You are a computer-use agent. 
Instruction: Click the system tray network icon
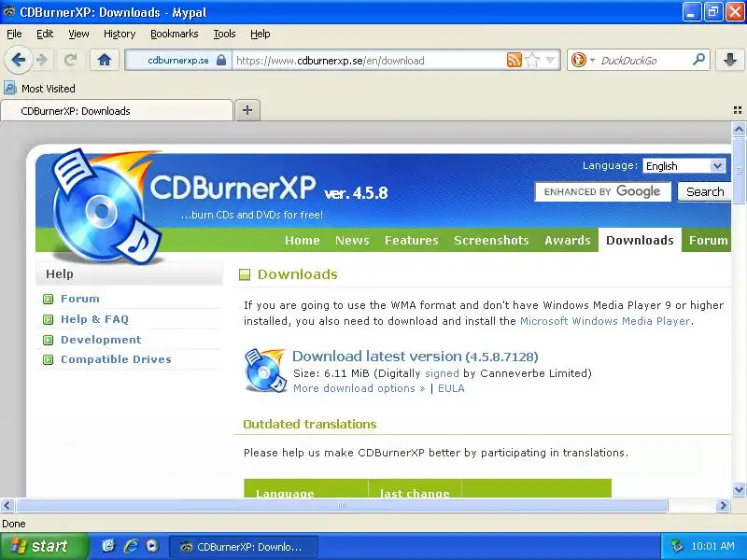[677, 546]
